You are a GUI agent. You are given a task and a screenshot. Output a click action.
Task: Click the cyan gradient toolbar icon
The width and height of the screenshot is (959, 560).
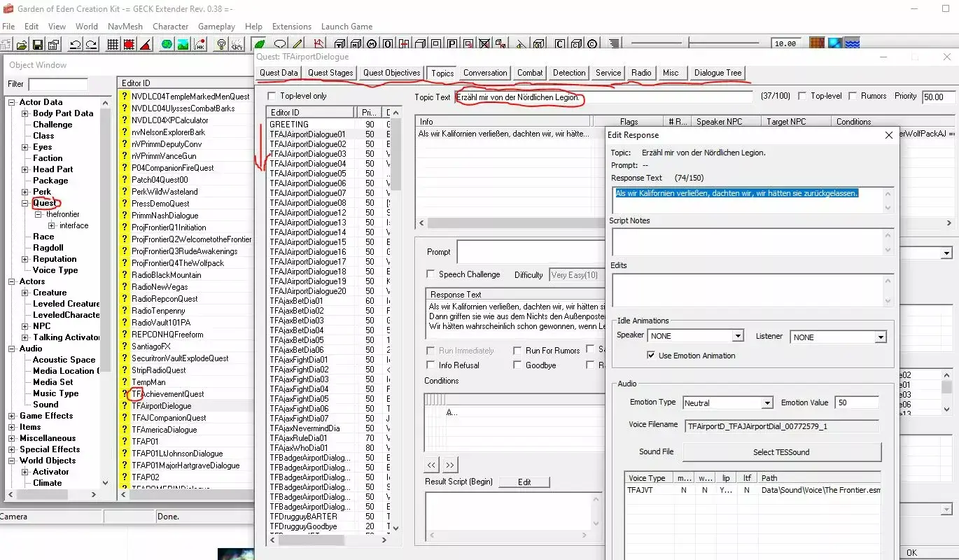[x=834, y=43]
